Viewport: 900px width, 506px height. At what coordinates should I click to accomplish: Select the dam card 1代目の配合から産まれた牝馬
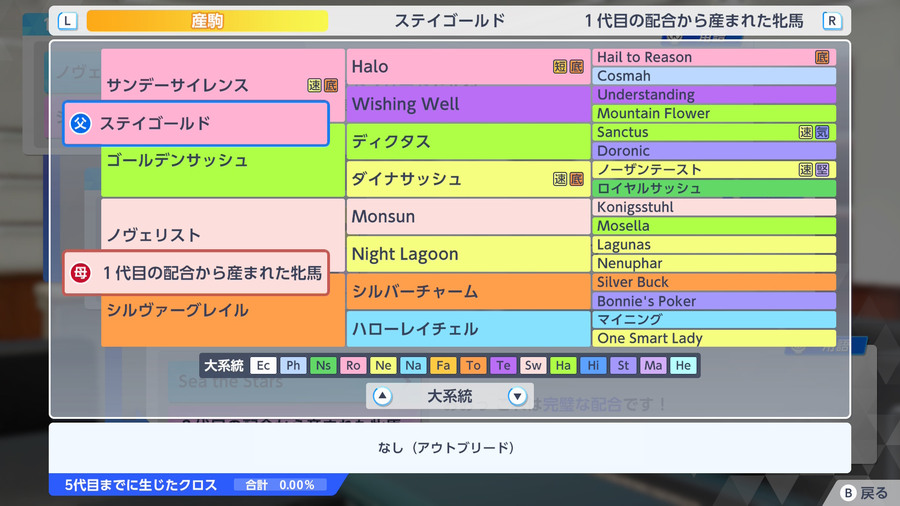click(196, 273)
